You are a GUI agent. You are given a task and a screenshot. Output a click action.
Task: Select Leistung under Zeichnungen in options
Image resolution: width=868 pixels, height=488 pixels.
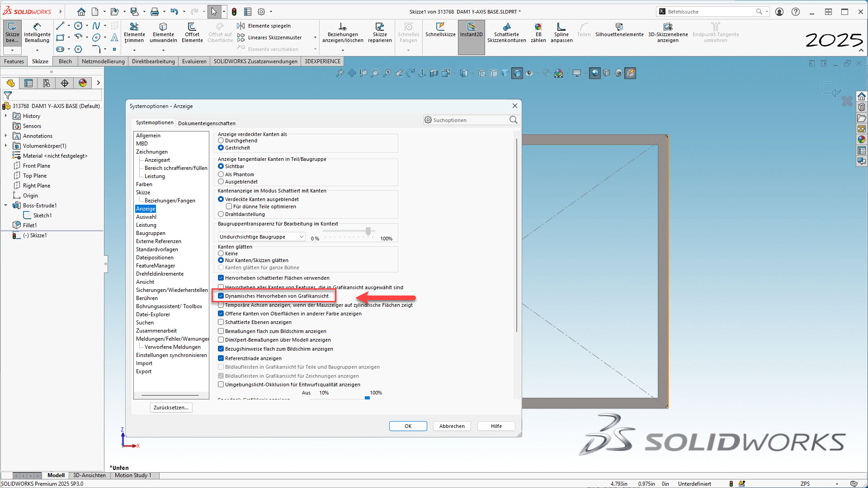(155, 176)
